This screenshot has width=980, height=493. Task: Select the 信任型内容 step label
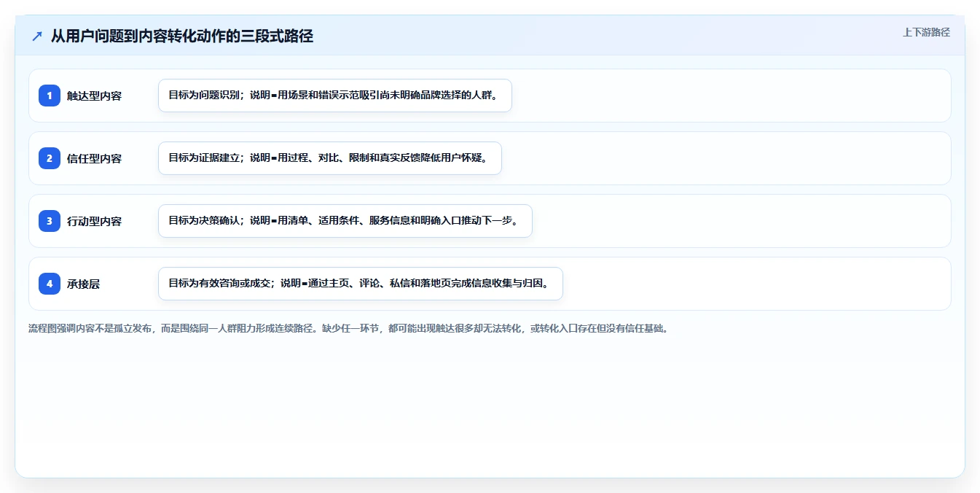94,158
